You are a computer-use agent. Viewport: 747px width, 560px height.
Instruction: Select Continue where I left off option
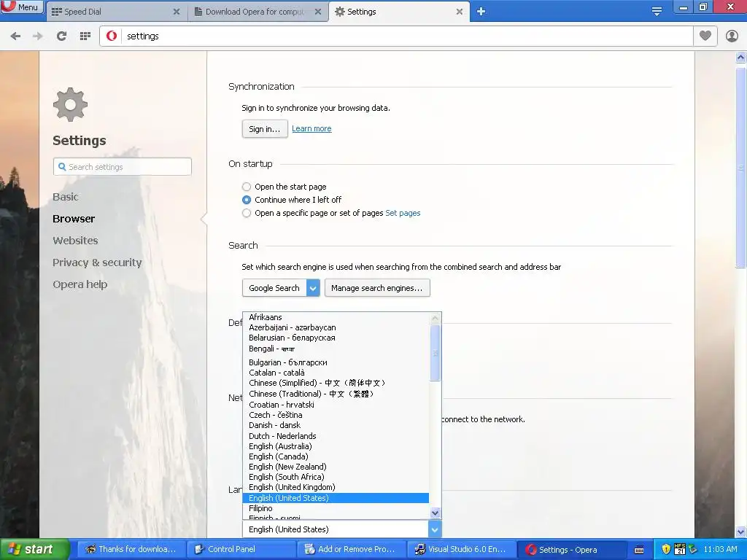click(x=247, y=200)
